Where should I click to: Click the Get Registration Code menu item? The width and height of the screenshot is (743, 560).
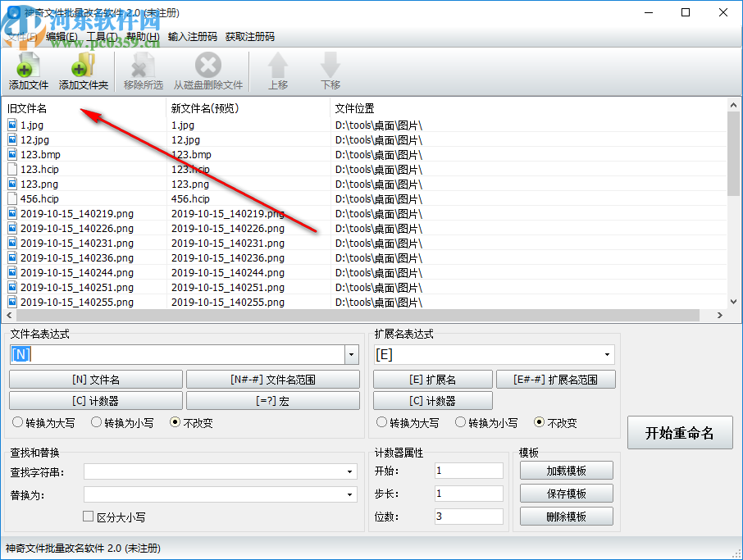(x=250, y=37)
